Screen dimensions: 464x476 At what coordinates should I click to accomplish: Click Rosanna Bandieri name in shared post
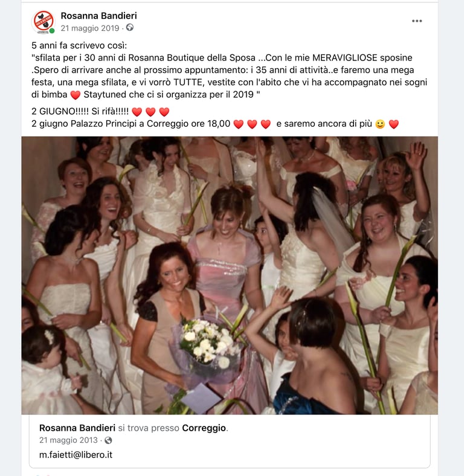click(x=77, y=428)
